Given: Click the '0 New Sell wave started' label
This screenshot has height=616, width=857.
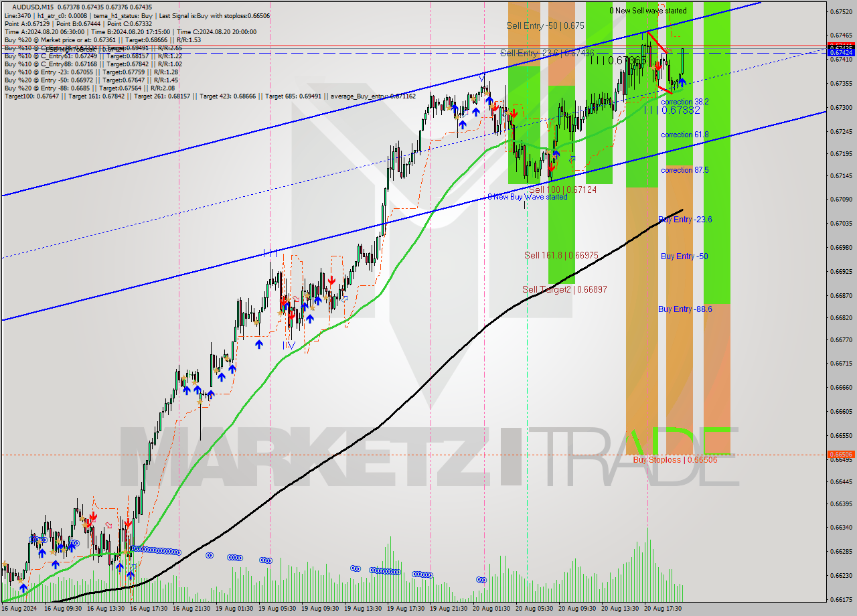Looking at the screenshot, I should pyautogui.click(x=647, y=11).
